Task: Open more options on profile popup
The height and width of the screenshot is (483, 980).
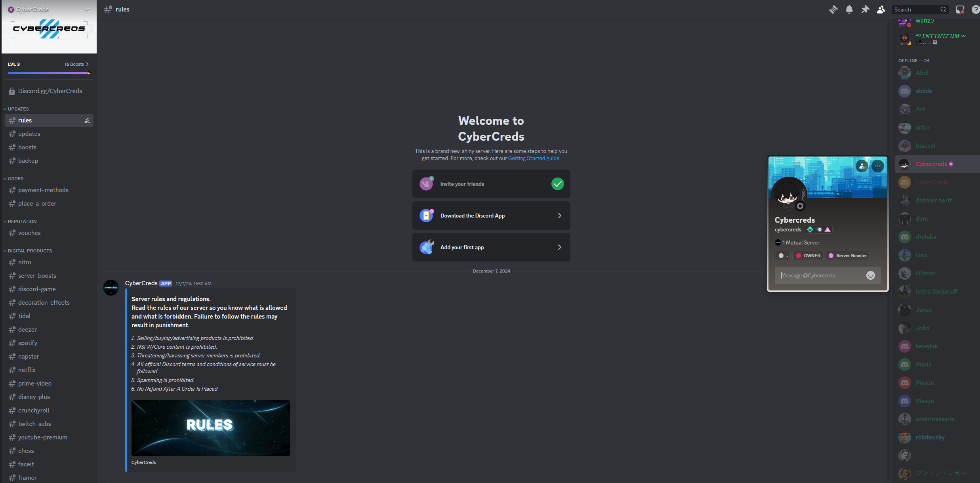Action: point(878,166)
